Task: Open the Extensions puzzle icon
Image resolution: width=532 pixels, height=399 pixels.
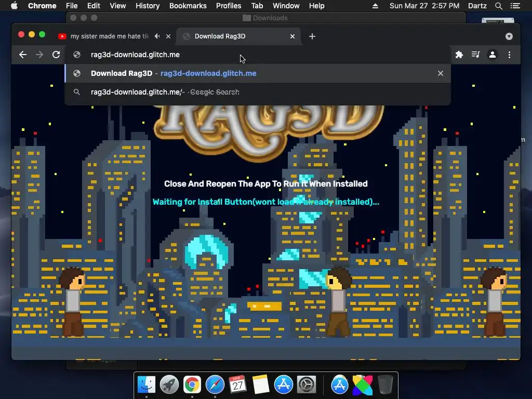Action: [x=459, y=55]
